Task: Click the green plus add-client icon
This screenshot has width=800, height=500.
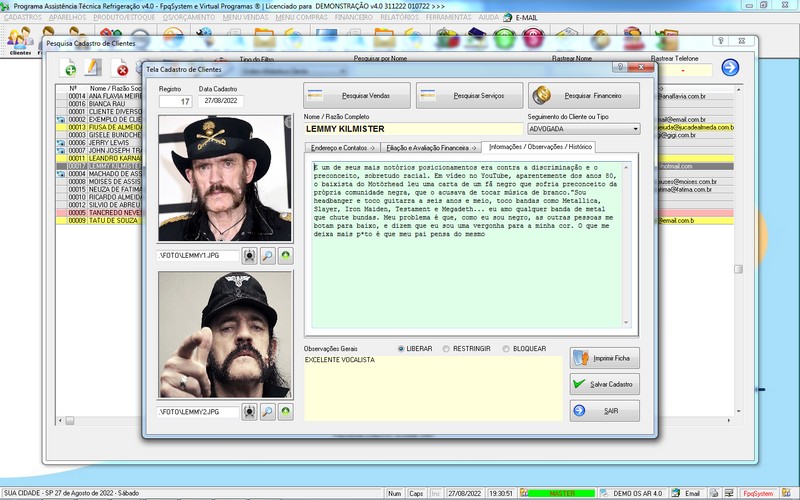Action: click(69, 68)
